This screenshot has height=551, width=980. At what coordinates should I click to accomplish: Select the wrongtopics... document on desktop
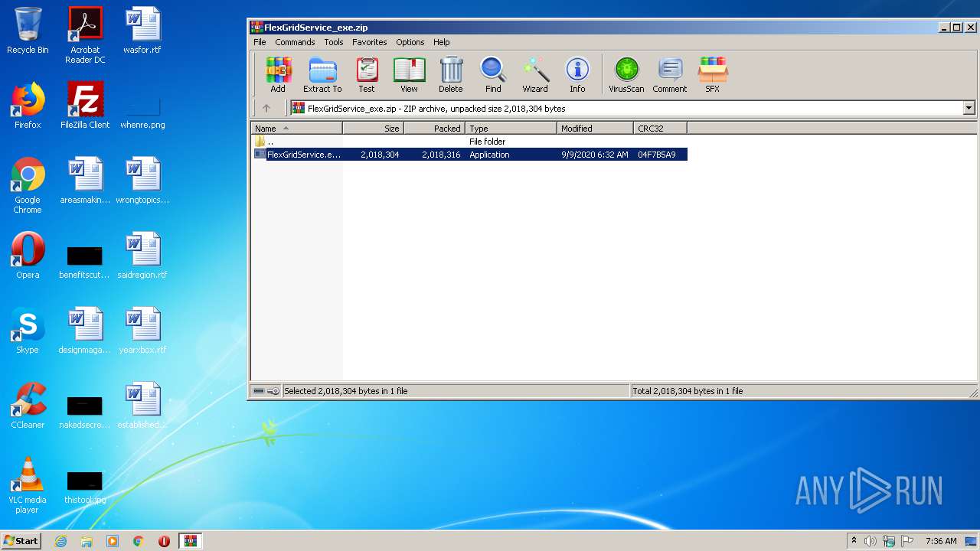tap(142, 181)
